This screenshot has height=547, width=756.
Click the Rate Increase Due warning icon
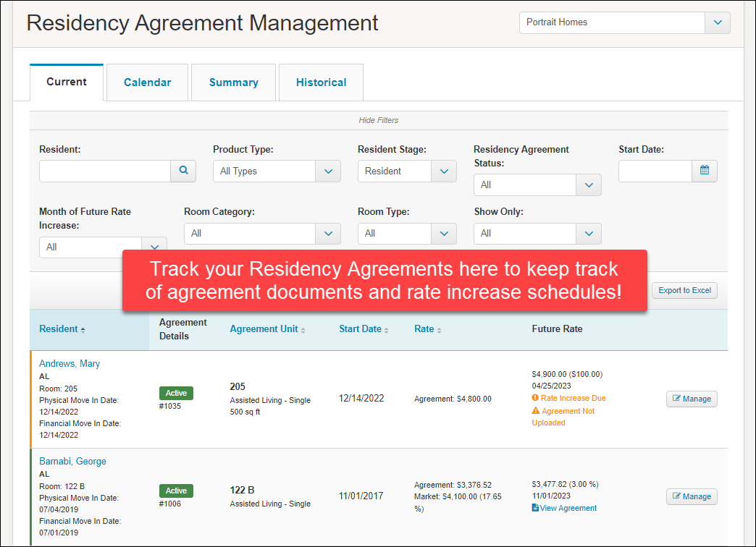pos(535,398)
